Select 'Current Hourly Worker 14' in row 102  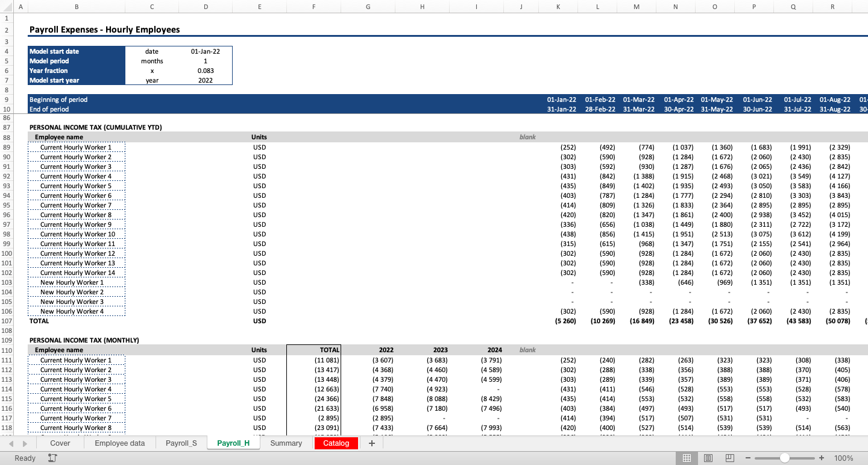point(77,273)
